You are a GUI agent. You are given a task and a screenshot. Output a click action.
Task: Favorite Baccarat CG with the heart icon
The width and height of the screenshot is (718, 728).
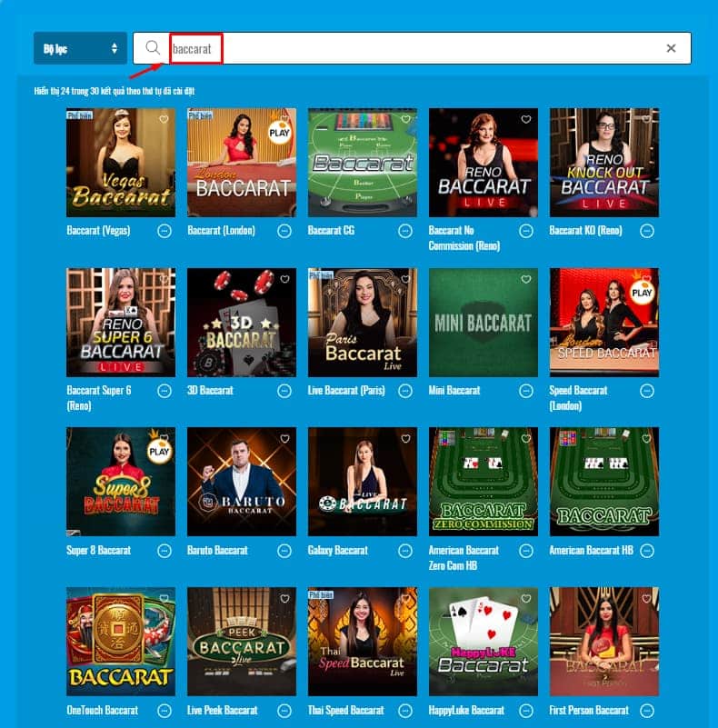click(405, 119)
